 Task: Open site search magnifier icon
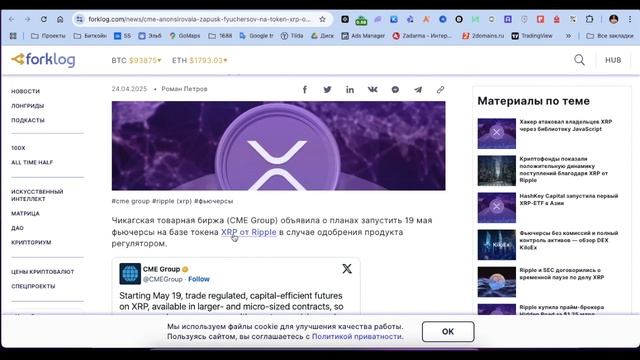[579, 60]
